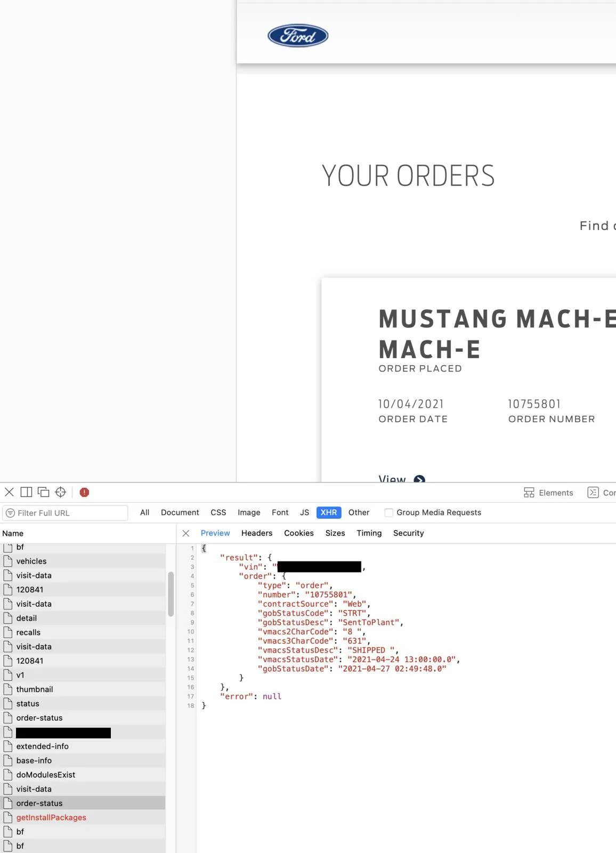Select the status request

pyautogui.click(x=83, y=704)
